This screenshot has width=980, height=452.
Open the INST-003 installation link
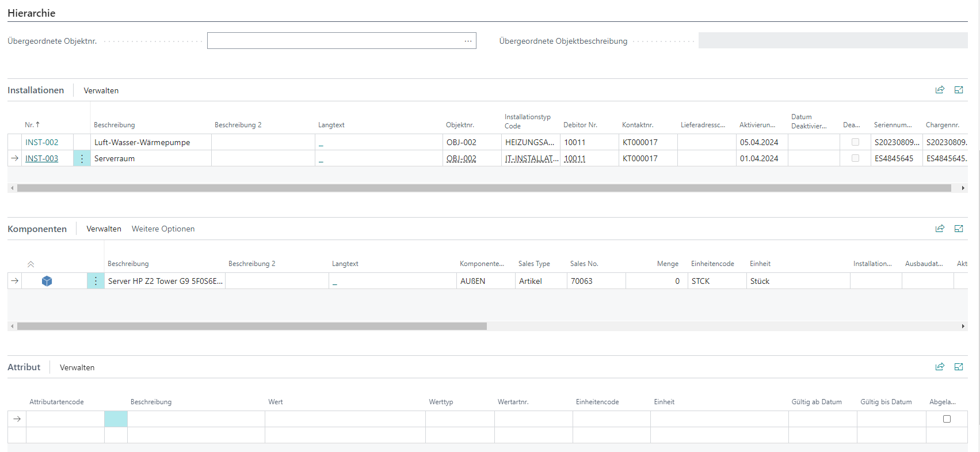pos(41,158)
